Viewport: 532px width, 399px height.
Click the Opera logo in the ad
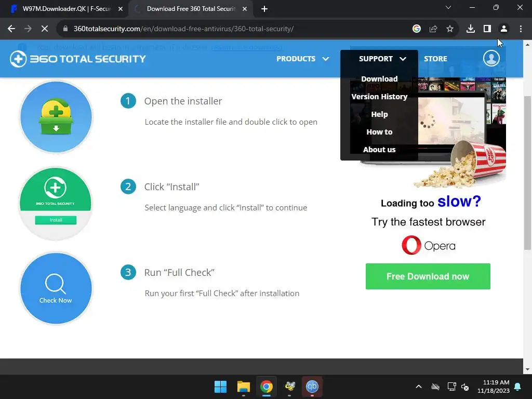[428, 245]
